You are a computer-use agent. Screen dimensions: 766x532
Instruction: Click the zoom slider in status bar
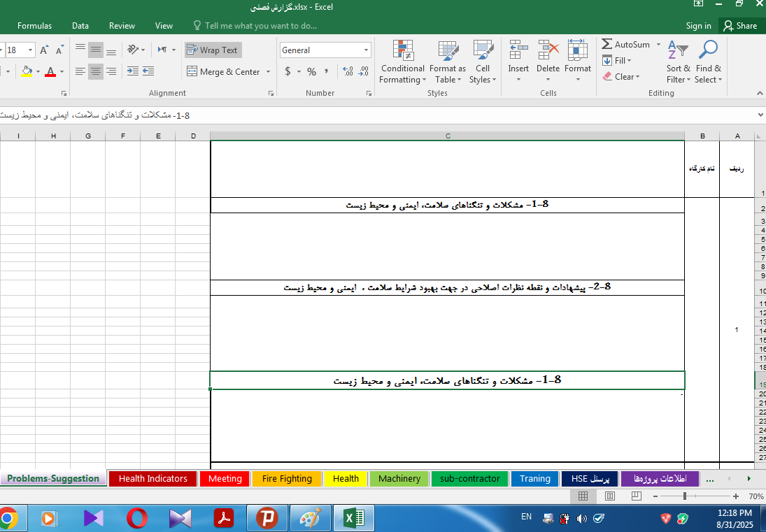coord(684,496)
